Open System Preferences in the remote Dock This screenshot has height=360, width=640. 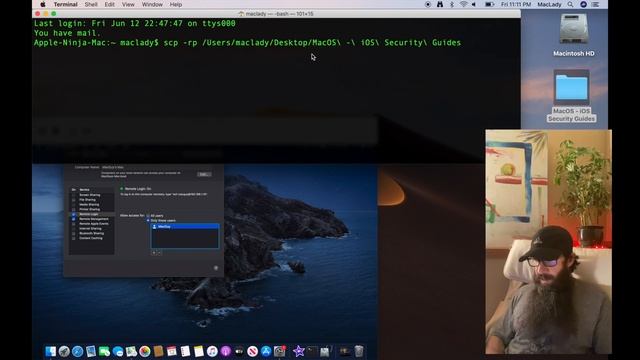click(280, 351)
